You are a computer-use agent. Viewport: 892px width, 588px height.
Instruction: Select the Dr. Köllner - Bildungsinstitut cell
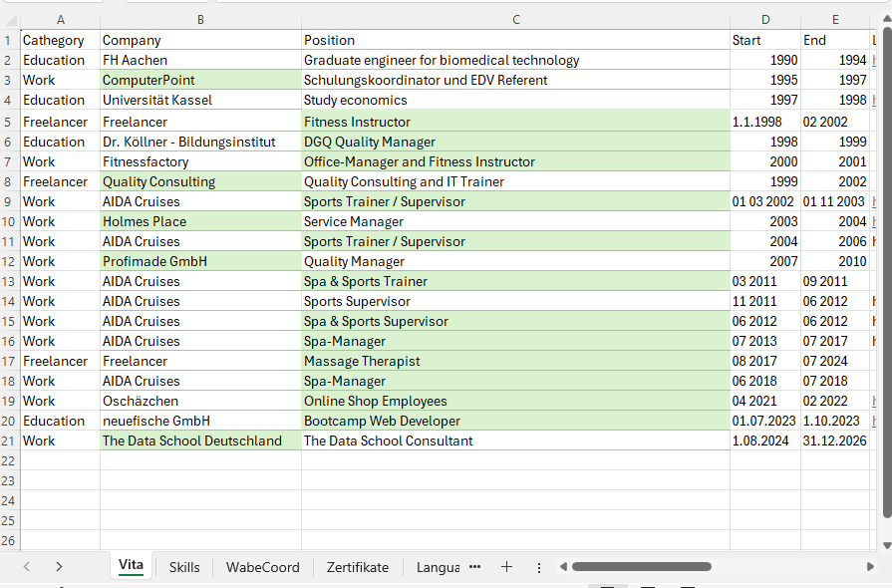[200, 142]
